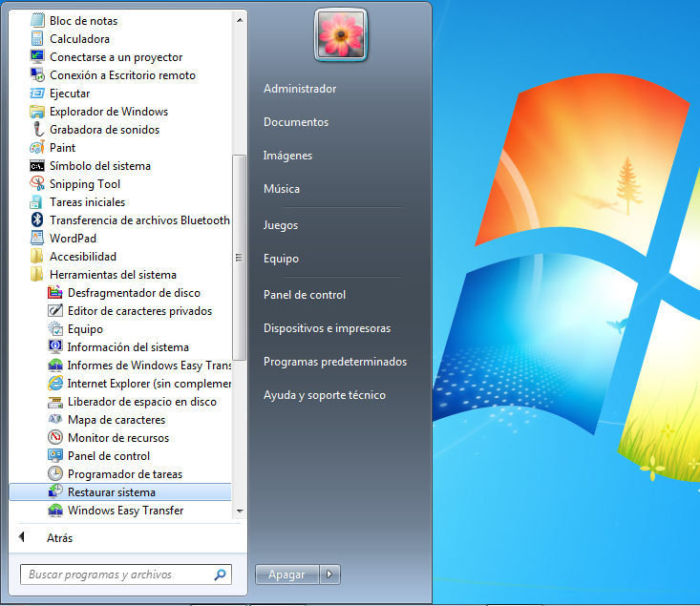Open shutdown options arrow next to Apagar
The image size is (700, 606).
point(329,575)
